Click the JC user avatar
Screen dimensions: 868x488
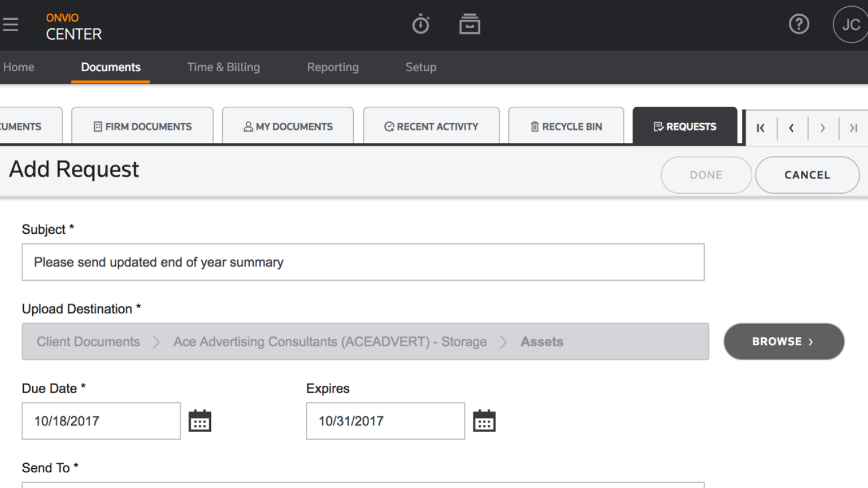[x=851, y=24]
